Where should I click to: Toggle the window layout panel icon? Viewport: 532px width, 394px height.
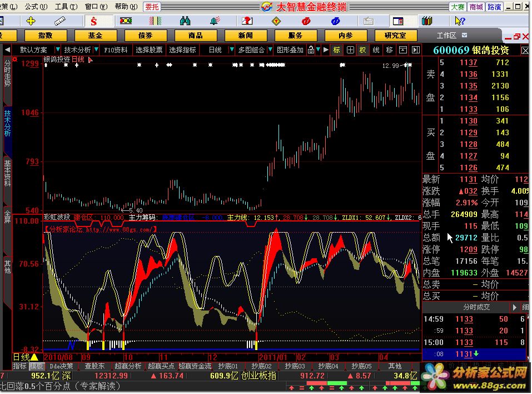coord(397,21)
